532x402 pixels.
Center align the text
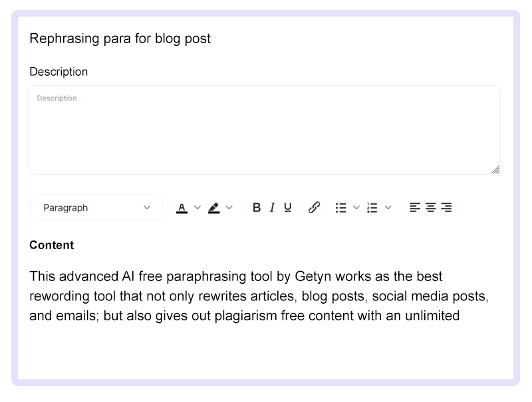tap(430, 207)
